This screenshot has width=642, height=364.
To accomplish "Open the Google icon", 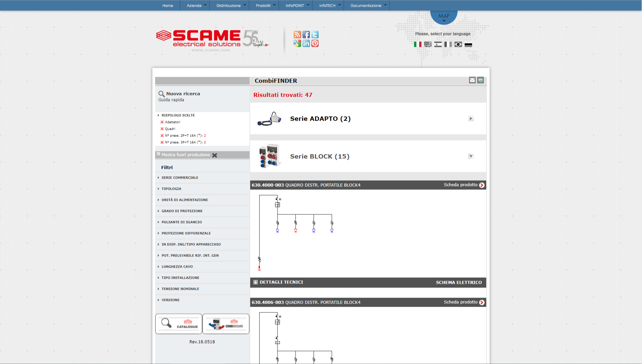I will [297, 43].
